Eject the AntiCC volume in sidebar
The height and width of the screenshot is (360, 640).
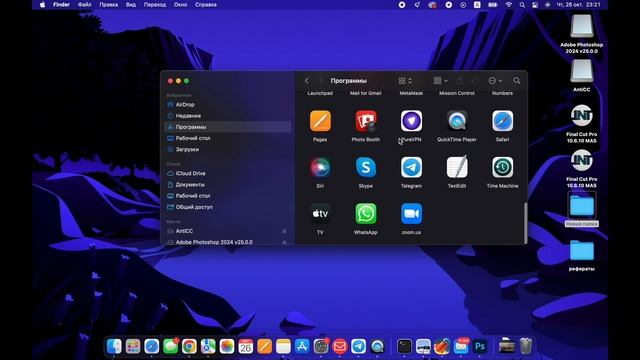coord(284,231)
